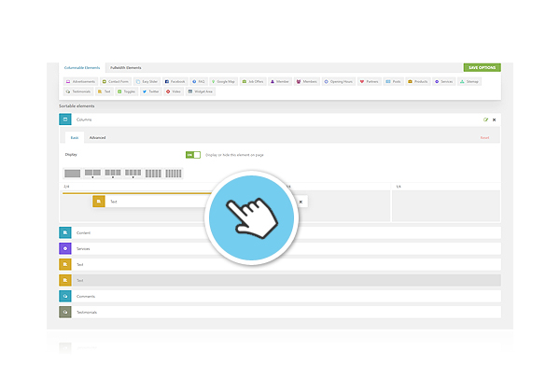This screenshot has height=392, width=560.
Task: Add an FAQ element
Action: coord(199,82)
